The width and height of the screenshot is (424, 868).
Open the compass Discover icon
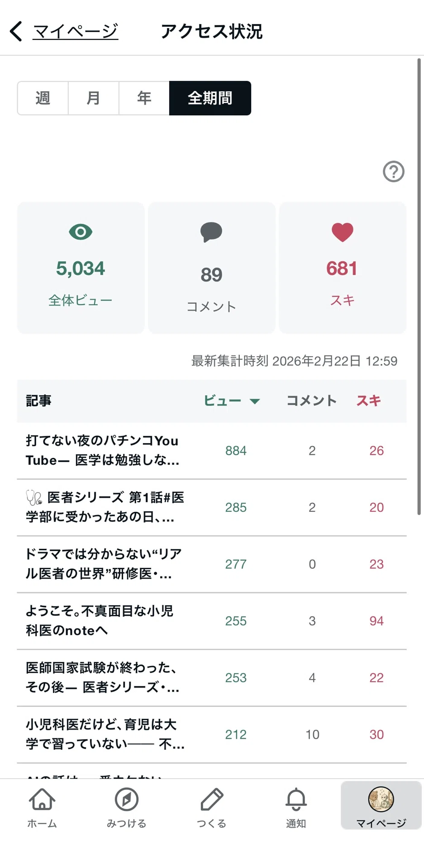click(x=127, y=799)
